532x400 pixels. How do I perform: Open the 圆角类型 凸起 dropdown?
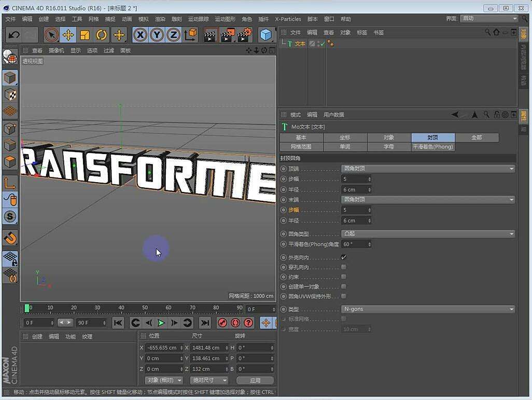click(x=428, y=233)
